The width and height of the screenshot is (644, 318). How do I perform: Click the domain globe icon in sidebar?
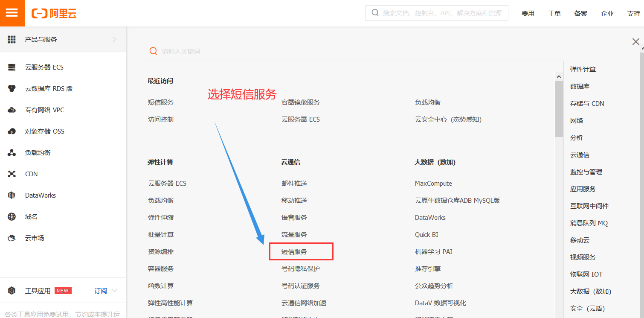12,217
